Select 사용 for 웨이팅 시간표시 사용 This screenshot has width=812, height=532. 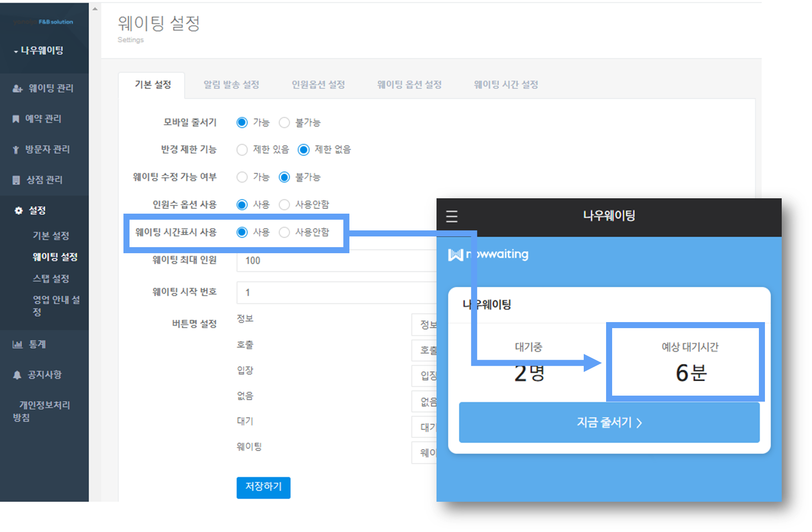point(242,232)
